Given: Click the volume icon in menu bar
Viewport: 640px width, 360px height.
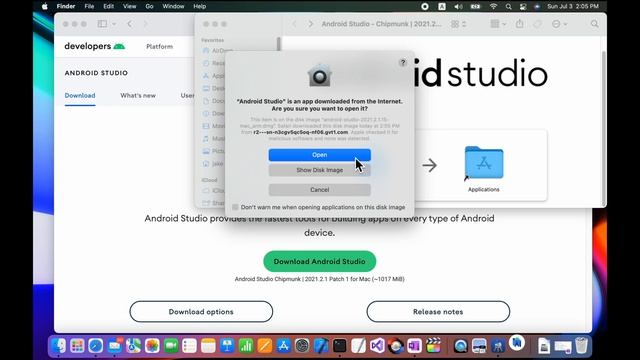Looking at the screenshot, I should (x=458, y=6).
